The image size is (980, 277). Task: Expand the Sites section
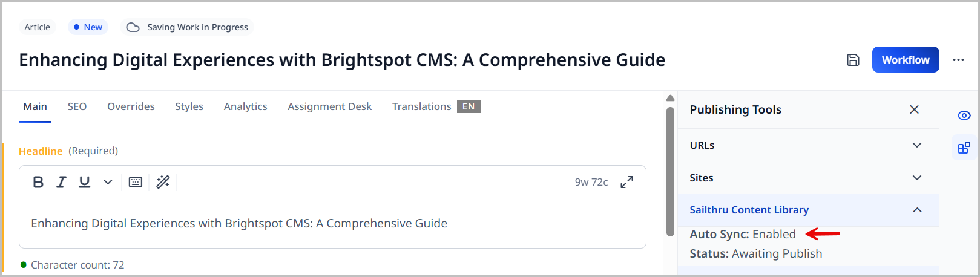coord(917,178)
